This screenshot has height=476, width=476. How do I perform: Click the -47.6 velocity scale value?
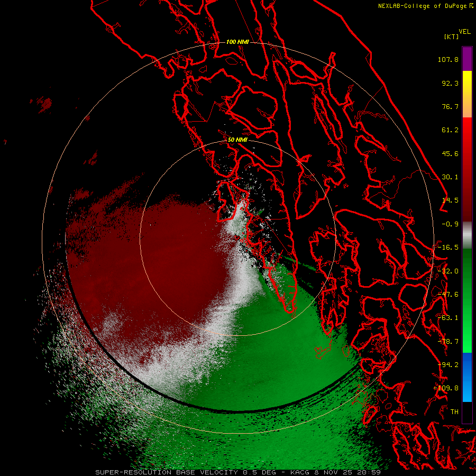click(448, 295)
